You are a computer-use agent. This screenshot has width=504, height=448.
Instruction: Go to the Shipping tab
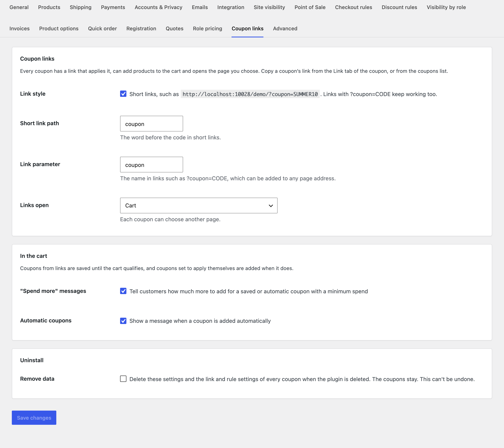pyautogui.click(x=81, y=7)
